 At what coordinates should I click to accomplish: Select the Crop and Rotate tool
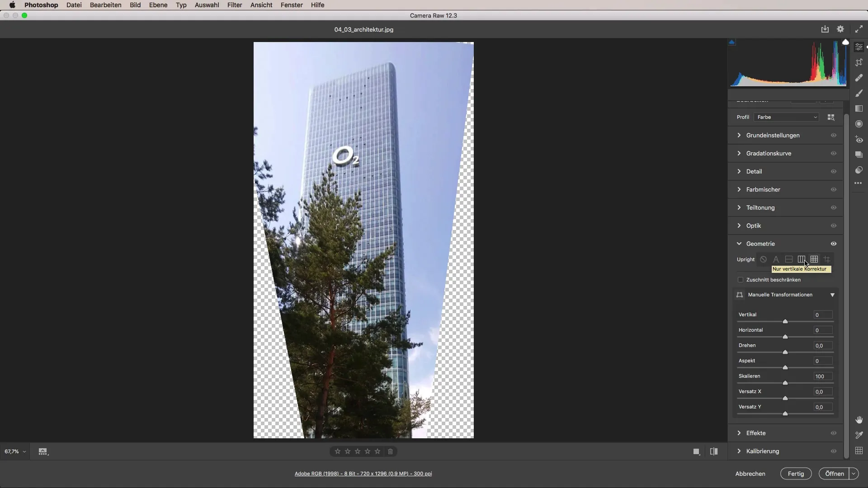pyautogui.click(x=859, y=62)
